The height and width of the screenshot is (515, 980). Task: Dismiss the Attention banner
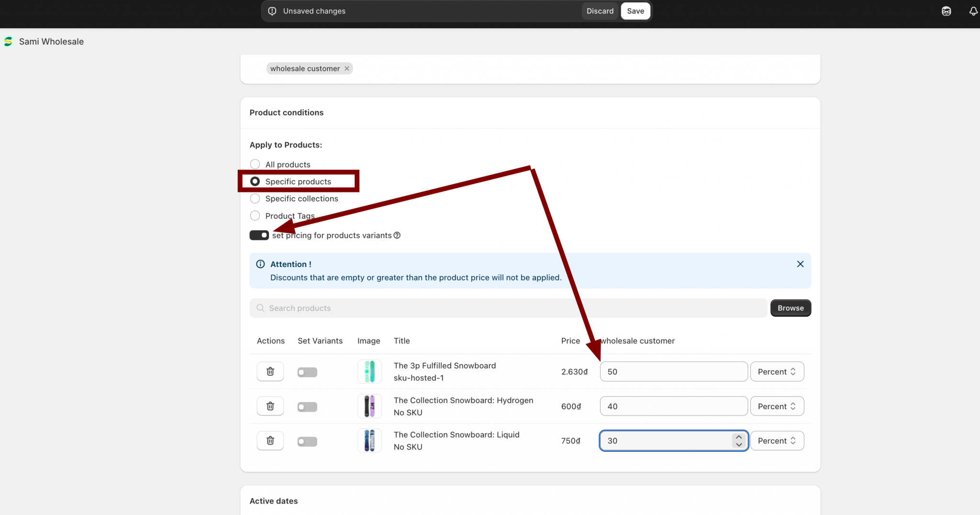pyautogui.click(x=800, y=264)
